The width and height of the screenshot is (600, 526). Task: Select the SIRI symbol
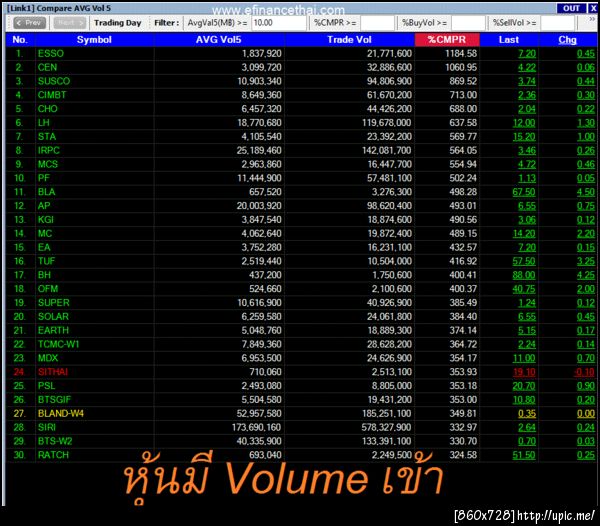[47, 427]
